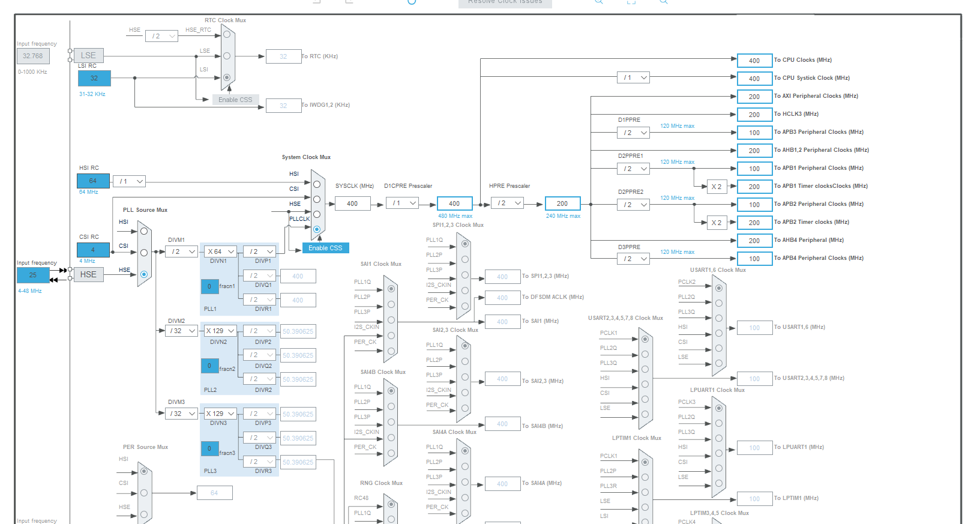Open the DIVN1 X 64 multiplier dropdown
Viewport: 980px width, 524px height.
tap(220, 251)
